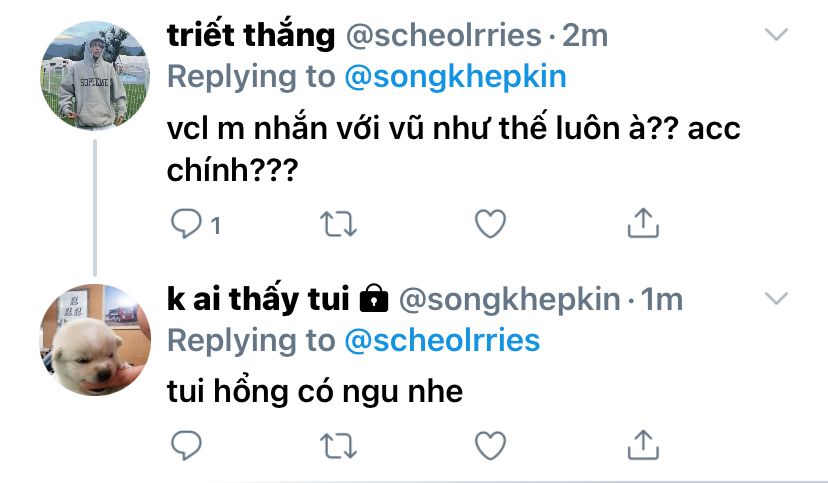Viewport: 828px width, 483px height.
Task: Open the puppy avatar profile picture
Action: click(95, 339)
